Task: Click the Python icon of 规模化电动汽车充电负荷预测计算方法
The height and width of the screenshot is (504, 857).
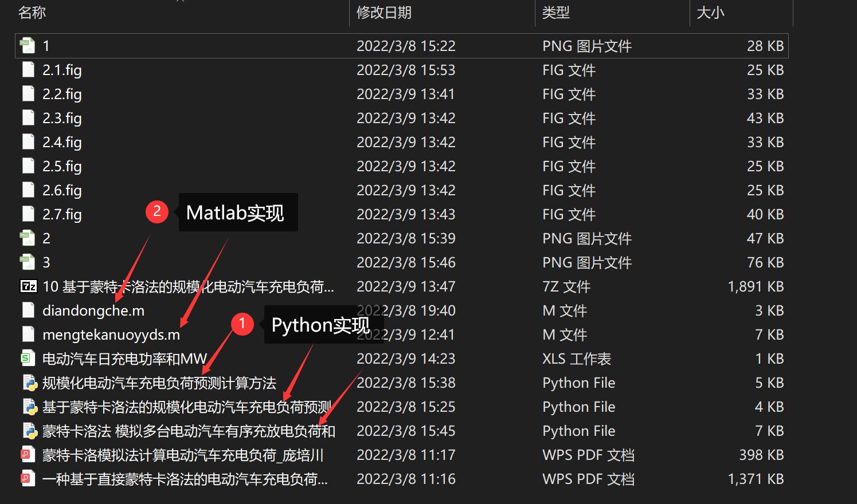Action: pos(29,383)
